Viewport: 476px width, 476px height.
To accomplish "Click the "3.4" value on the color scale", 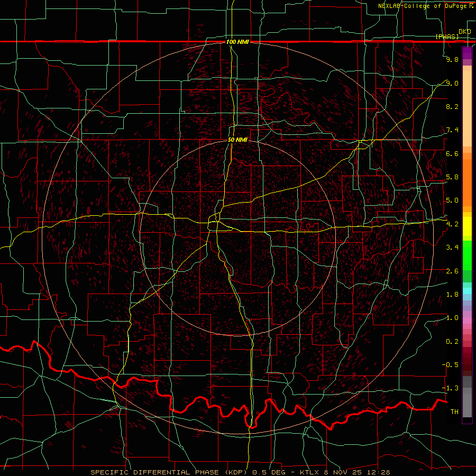I will pos(452,248).
